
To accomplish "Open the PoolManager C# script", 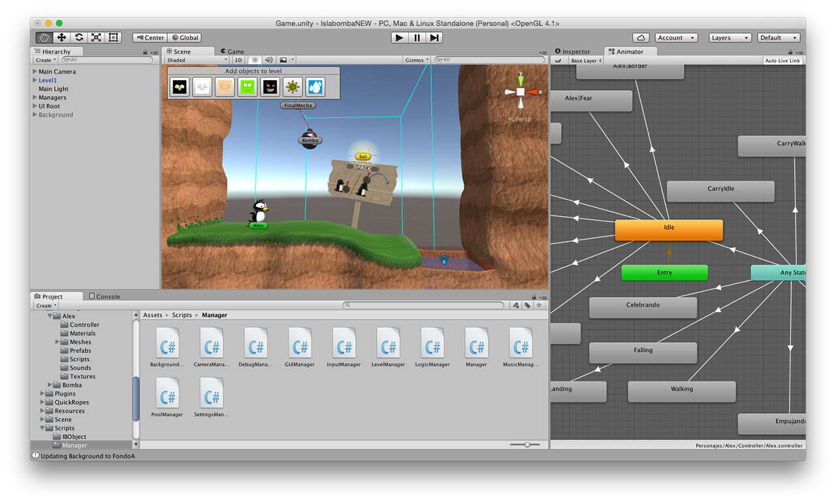I will pyautogui.click(x=167, y=397).
